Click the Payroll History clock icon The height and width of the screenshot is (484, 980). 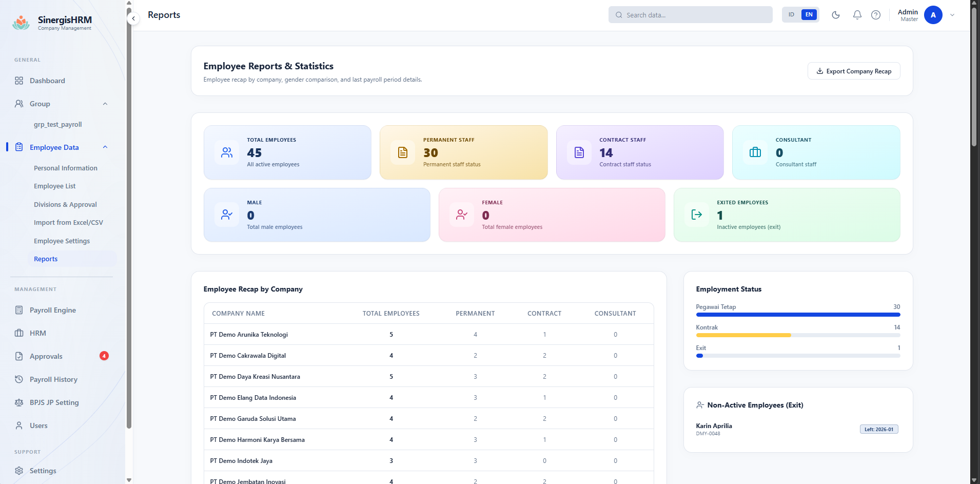19,379
